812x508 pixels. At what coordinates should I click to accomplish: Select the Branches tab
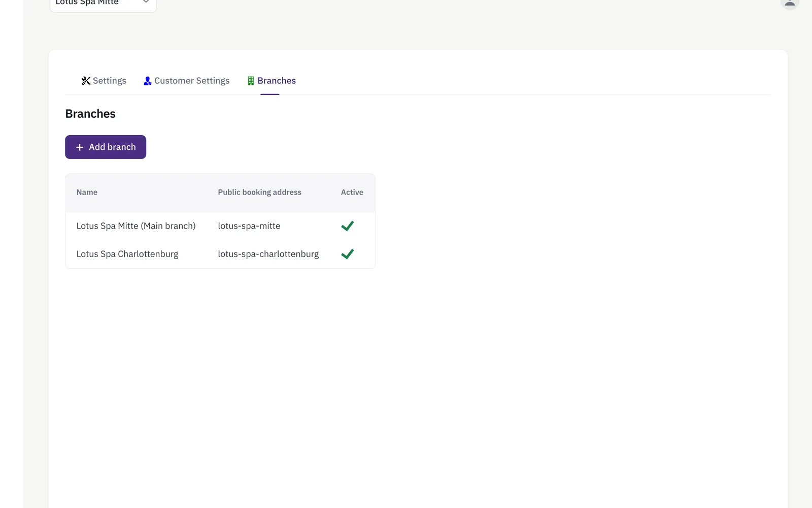pos(272,81)
